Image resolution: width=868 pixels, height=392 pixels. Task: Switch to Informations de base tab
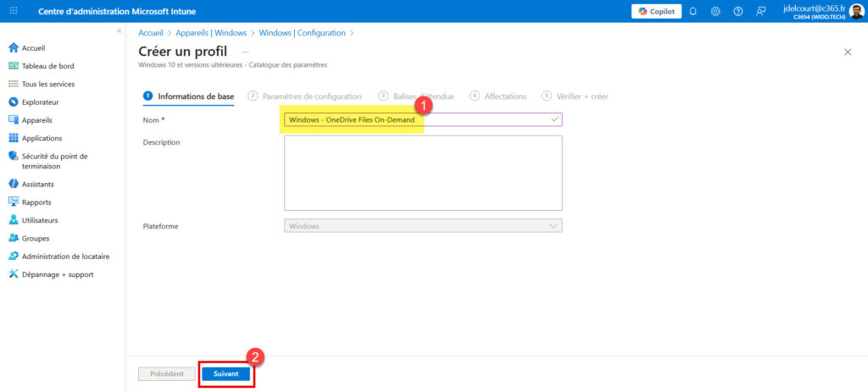pyautogui.click(x=196, y=97)
